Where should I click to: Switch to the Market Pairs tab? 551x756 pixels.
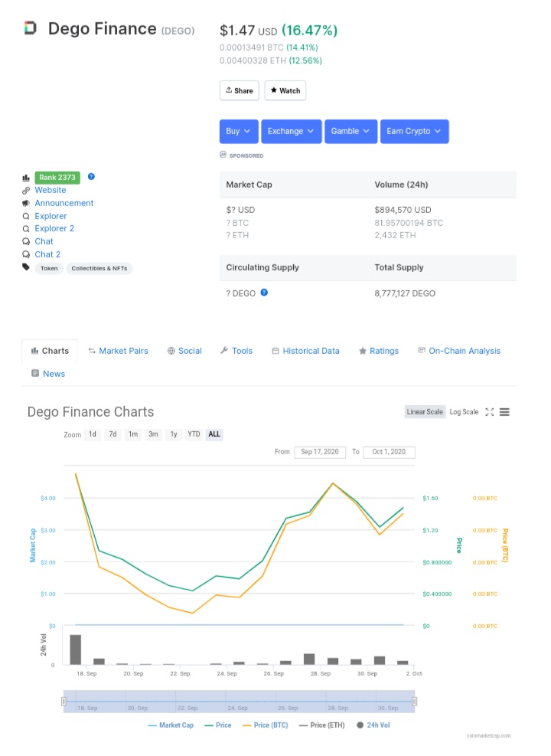118,351
